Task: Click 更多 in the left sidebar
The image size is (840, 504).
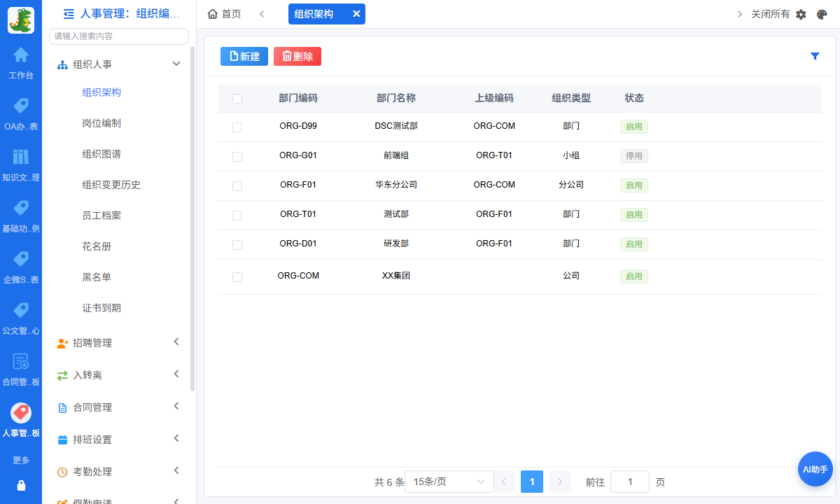Action: [21, 461]
